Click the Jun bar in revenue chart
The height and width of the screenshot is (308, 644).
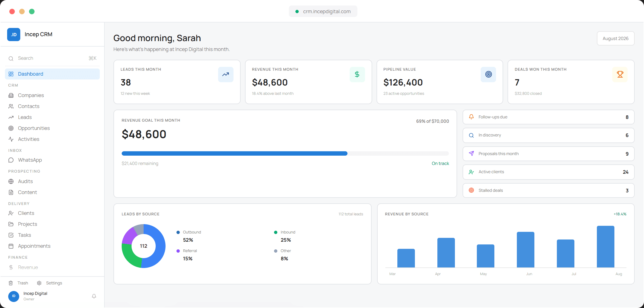tap(526, 250)
